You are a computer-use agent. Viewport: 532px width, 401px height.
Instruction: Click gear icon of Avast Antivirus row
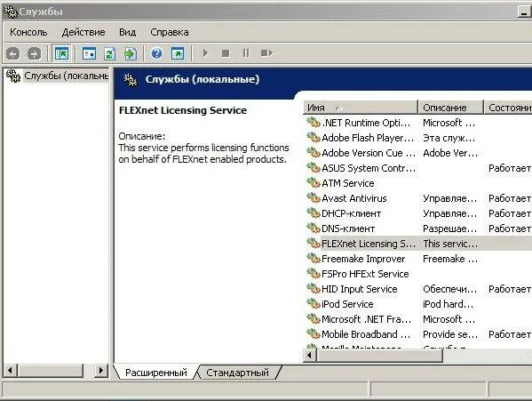click(314, 198)
